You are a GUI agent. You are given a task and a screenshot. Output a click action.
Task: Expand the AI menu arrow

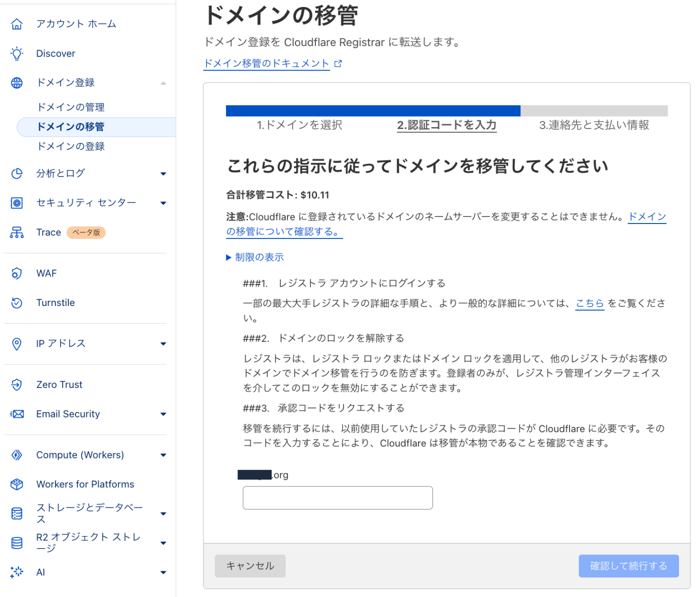163,573
